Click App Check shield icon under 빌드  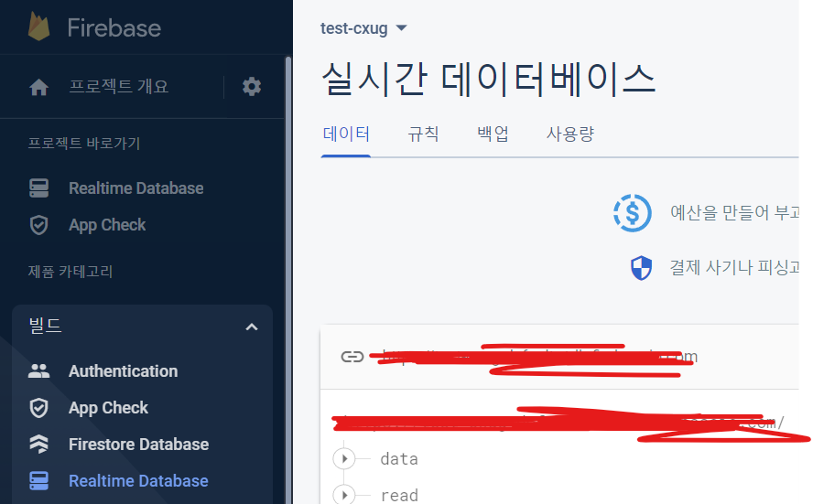coord(38,408)
